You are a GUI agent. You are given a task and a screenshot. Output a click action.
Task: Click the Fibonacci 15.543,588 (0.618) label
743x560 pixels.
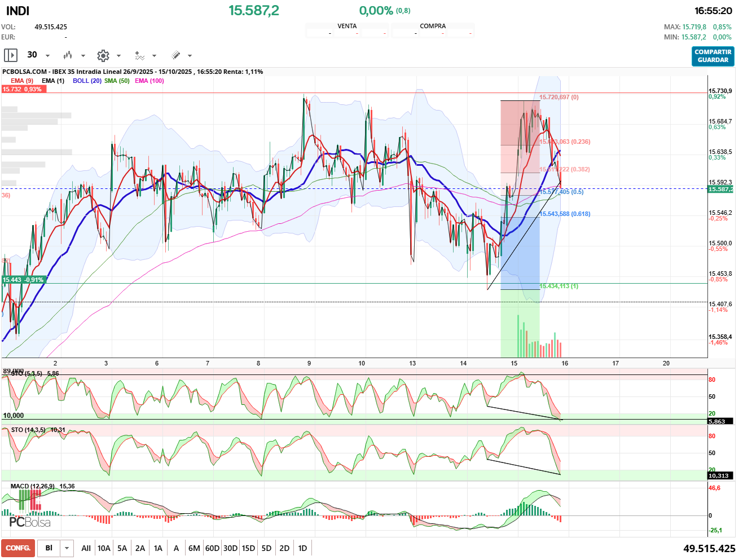[565, 214]
